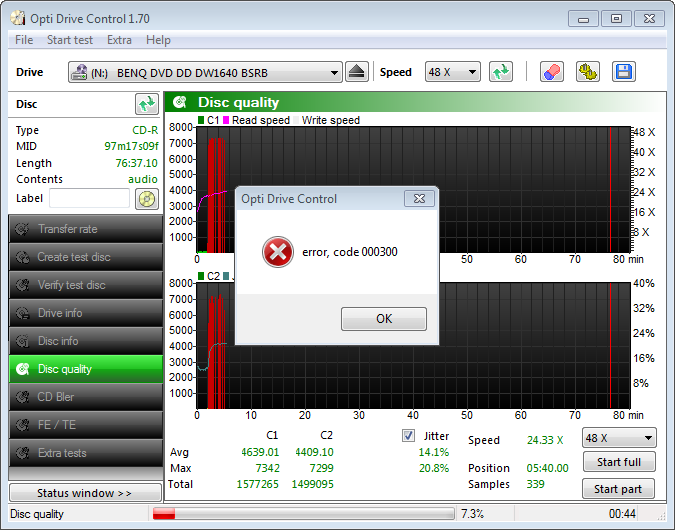The image size is (675, 530).
Task: Select Transfer rate test tab
Action: (86, 229)
